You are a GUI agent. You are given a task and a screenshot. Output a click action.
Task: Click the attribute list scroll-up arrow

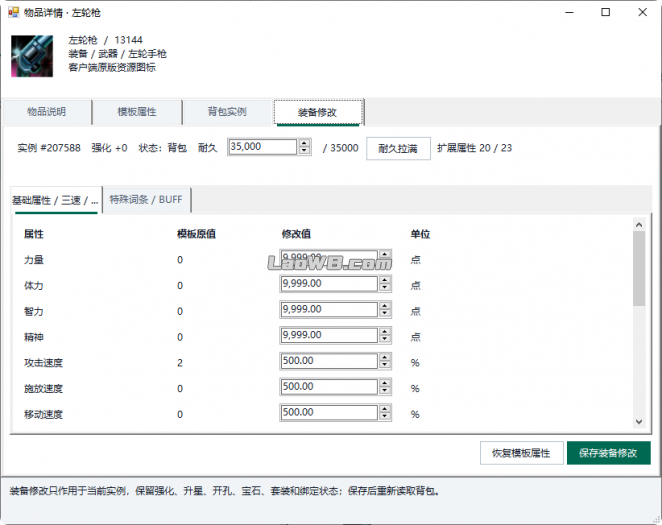pos(639,225)
